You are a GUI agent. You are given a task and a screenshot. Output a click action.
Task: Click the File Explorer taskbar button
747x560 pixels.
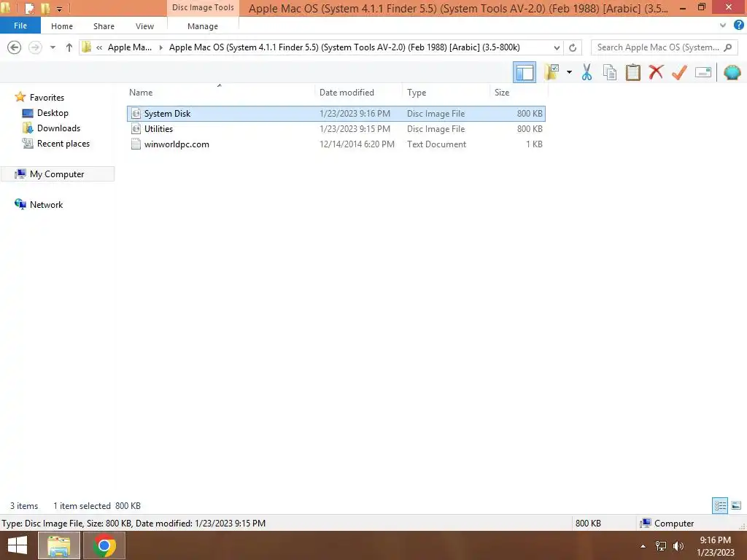58,545
